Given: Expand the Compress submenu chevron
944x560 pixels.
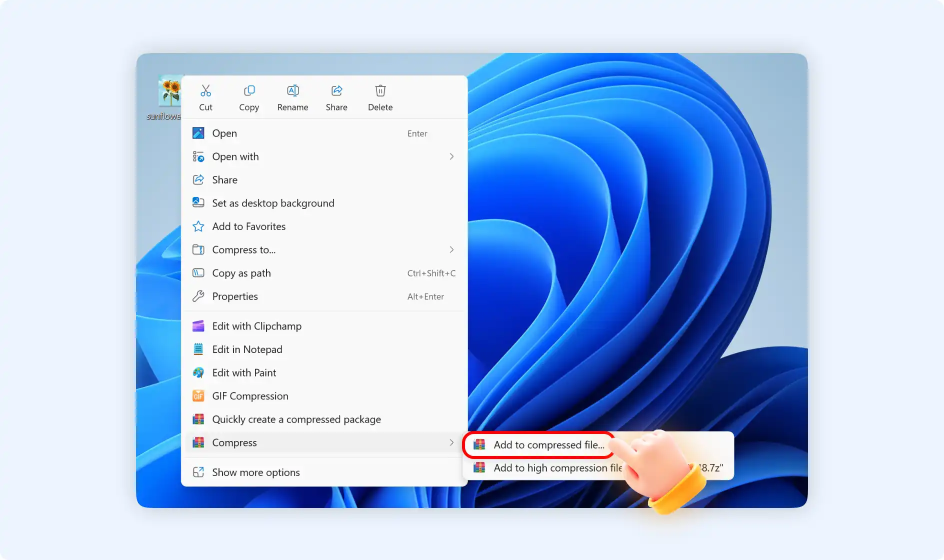Looking at the screenshot, I should [451, 442].
